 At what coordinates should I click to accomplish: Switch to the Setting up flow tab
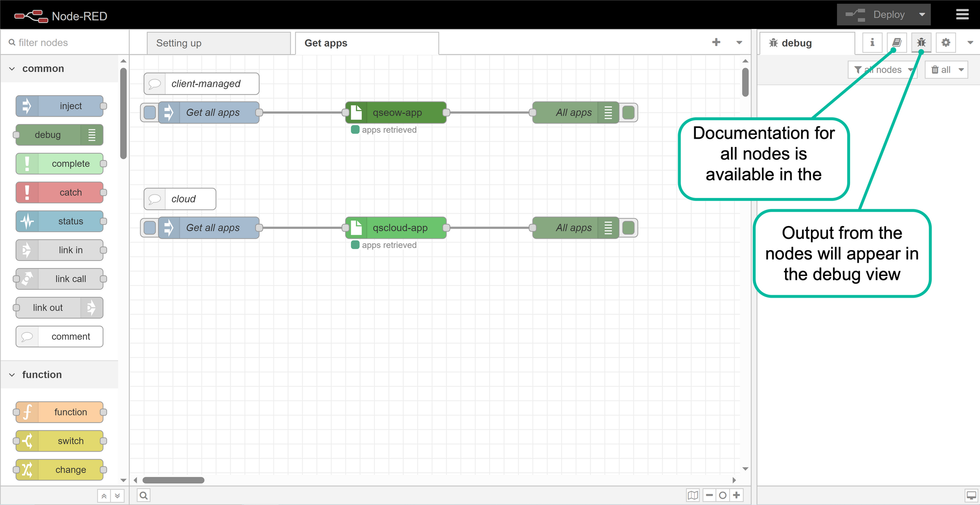pyautogui.click(x=219, y=43)
